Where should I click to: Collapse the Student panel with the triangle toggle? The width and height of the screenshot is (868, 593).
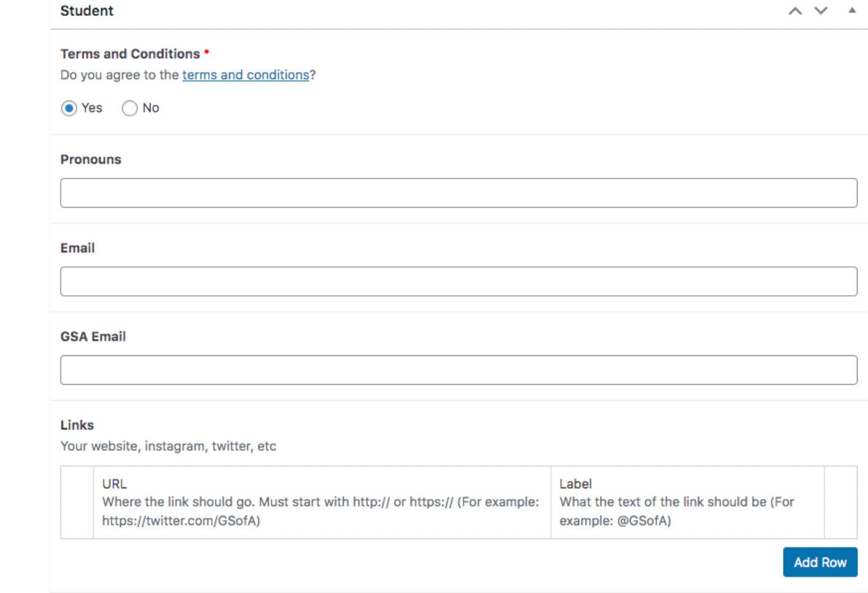[852, 10]
